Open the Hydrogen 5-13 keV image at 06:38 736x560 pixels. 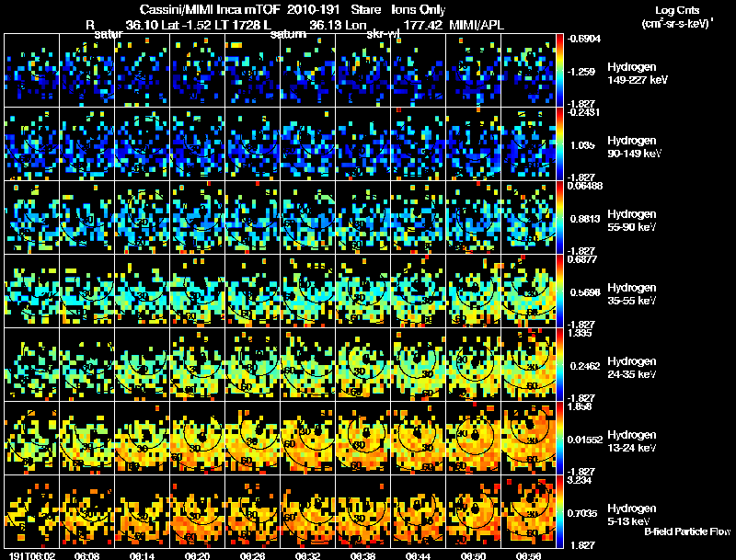coord(362,511)
